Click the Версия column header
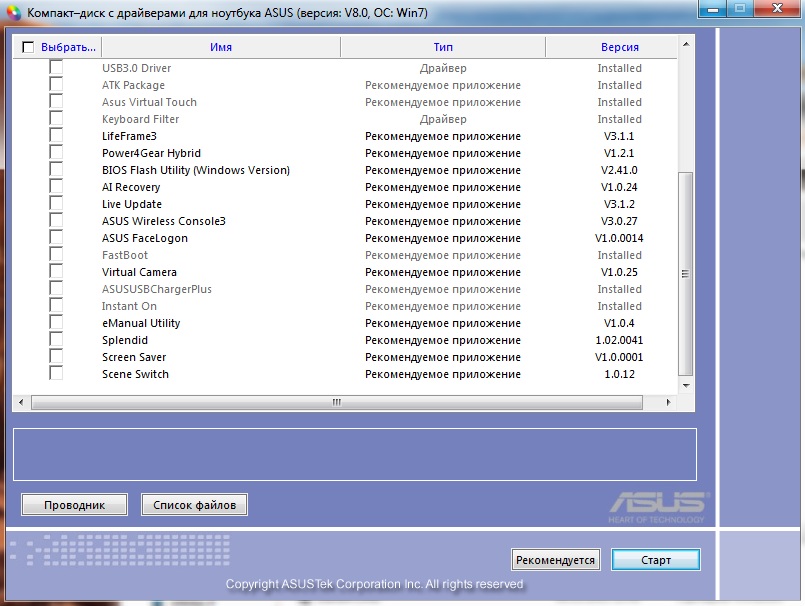This screenshot has height=606, width=805. [620, 47]
